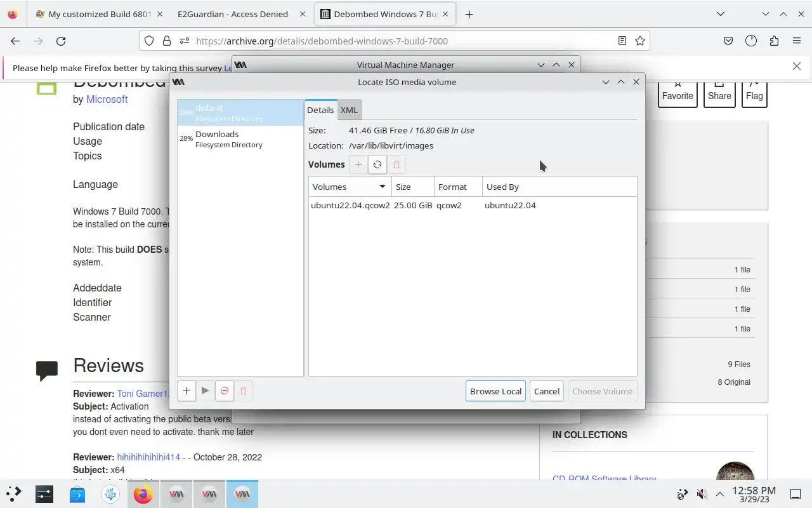This screenshot has height=508, width=812.
Task: Click the Format column header
Action: click(459, 187)
